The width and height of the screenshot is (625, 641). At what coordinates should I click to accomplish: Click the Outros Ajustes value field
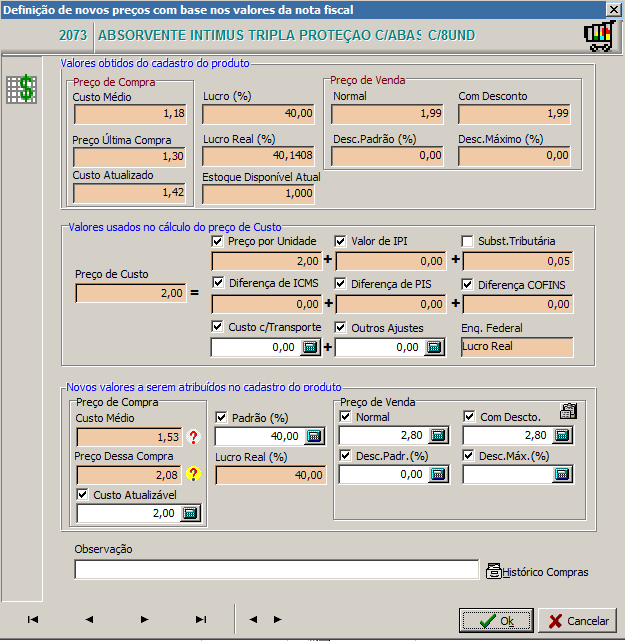pos(379,347)
